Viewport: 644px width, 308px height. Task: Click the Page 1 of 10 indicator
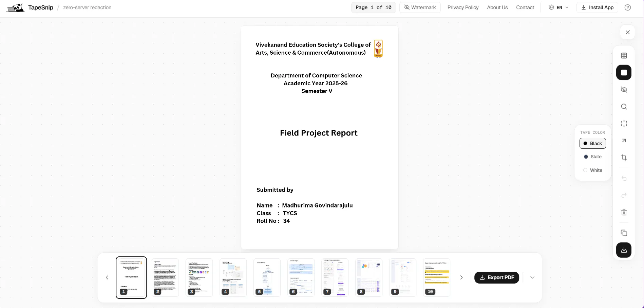click(x=374, y=7)
